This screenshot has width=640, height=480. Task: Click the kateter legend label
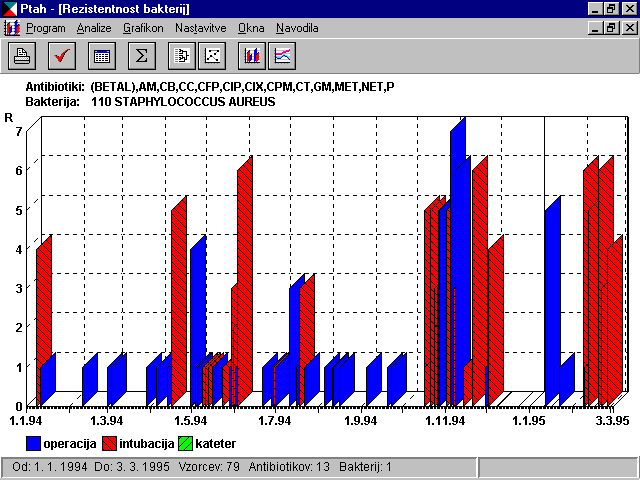(x=216, y=444)
